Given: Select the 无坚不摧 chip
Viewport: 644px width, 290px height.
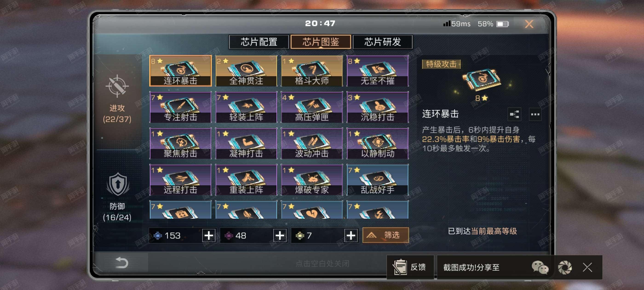Looking at the screenshot, I should (x=377, y=71).
